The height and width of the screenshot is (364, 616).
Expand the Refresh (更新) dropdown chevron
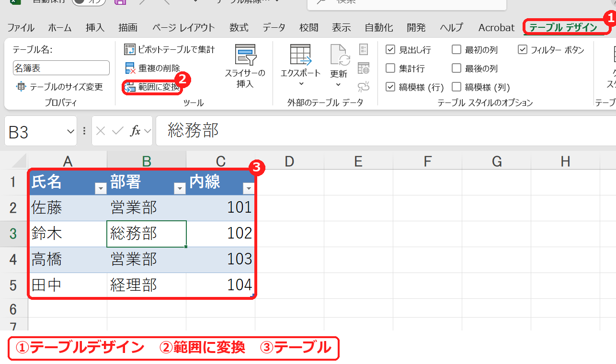[338, 85]
